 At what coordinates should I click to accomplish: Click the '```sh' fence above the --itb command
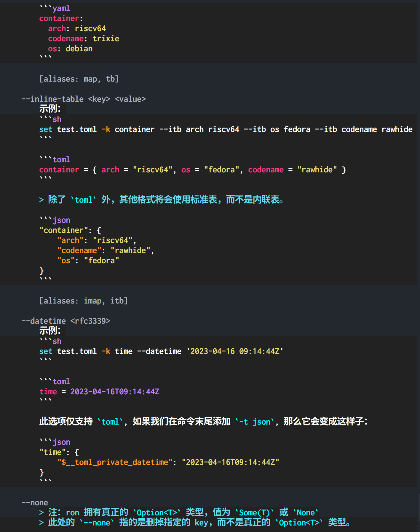[x=50, y=119]
